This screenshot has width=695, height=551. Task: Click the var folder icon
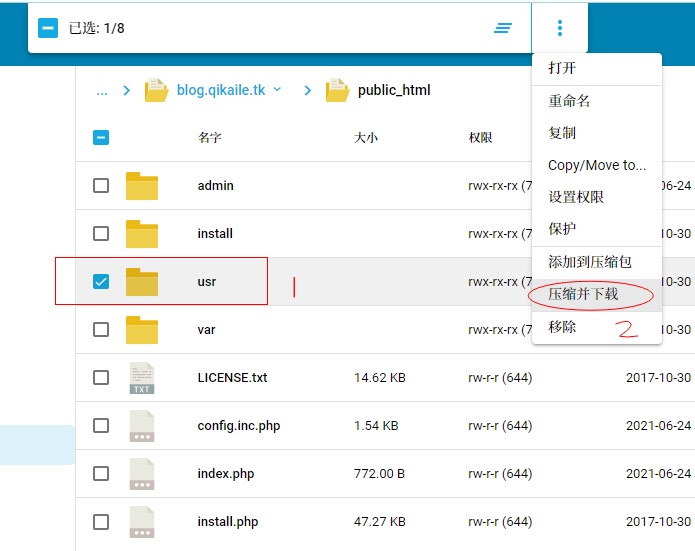click(x=142, y=330)
